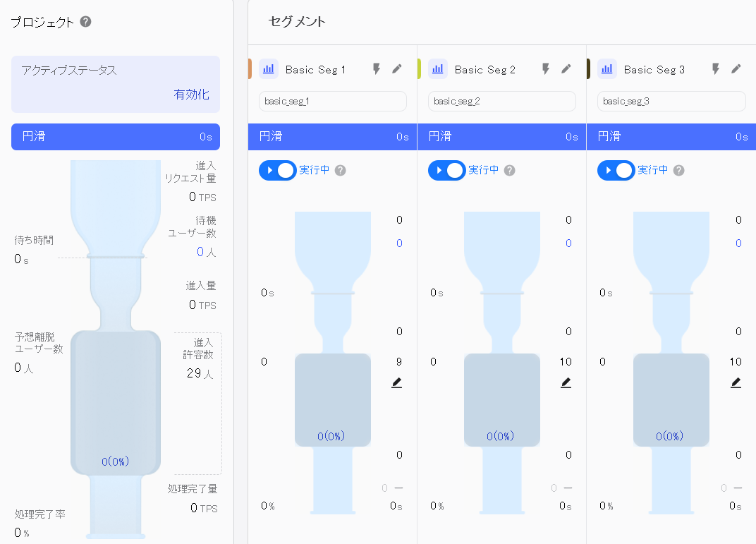
Task: Click the basic_seg_1 name input field
Action: click(x=332, y=101)
